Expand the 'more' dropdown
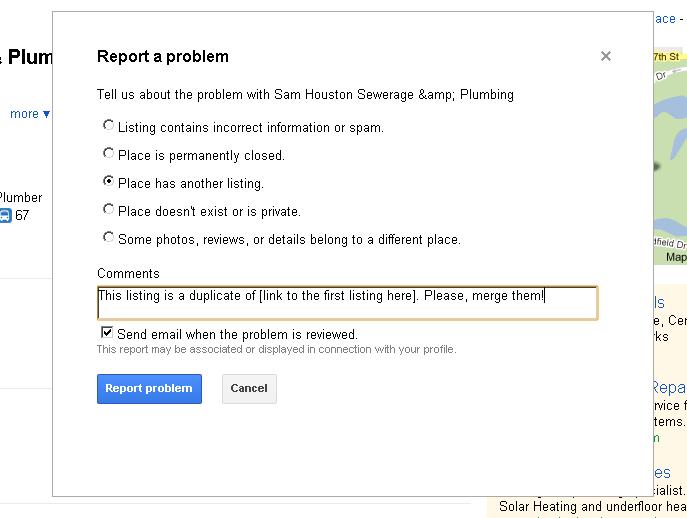This screenshot has height=518, width=687. pyautogui.click(x=29, y=114)
